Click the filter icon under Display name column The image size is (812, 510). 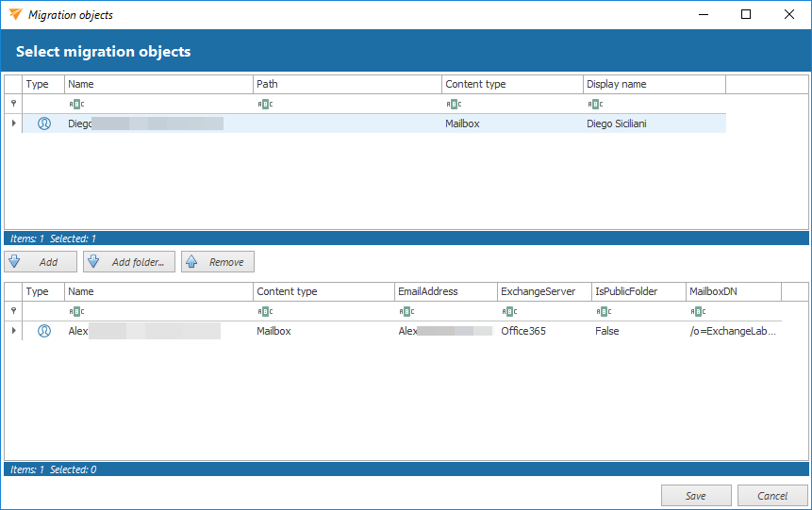[594, 104]
